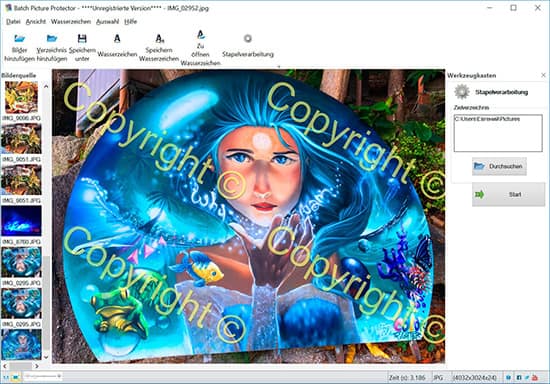
Task: Select the dark blue glowing thumbnail
Action: (x=21, y=221)
